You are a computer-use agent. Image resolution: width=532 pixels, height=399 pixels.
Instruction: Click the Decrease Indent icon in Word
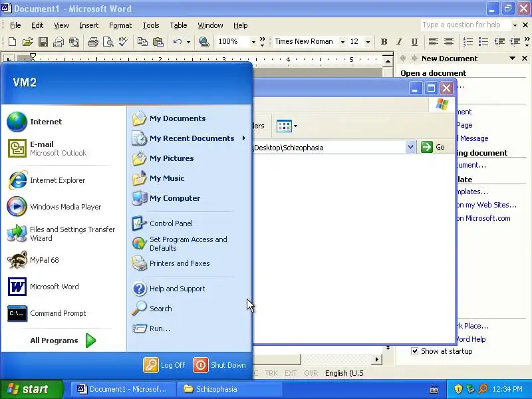click(499, 42)
